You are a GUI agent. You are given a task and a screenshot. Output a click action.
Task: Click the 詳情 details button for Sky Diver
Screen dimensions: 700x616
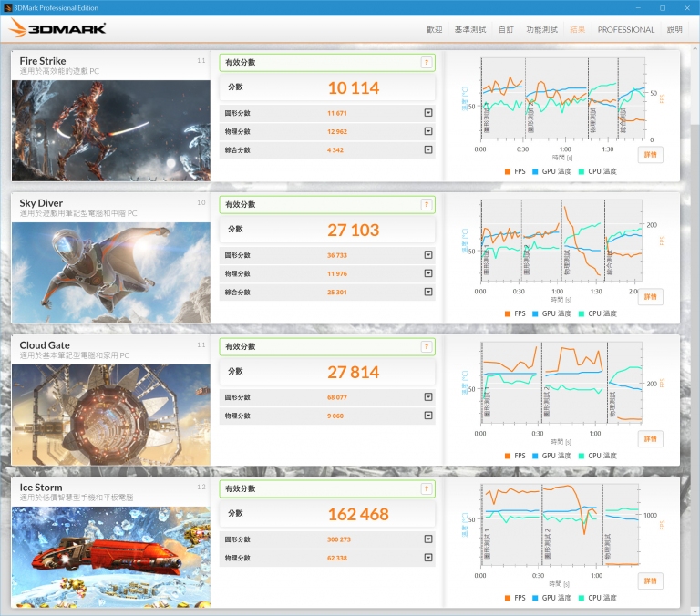tap(651, 297)
